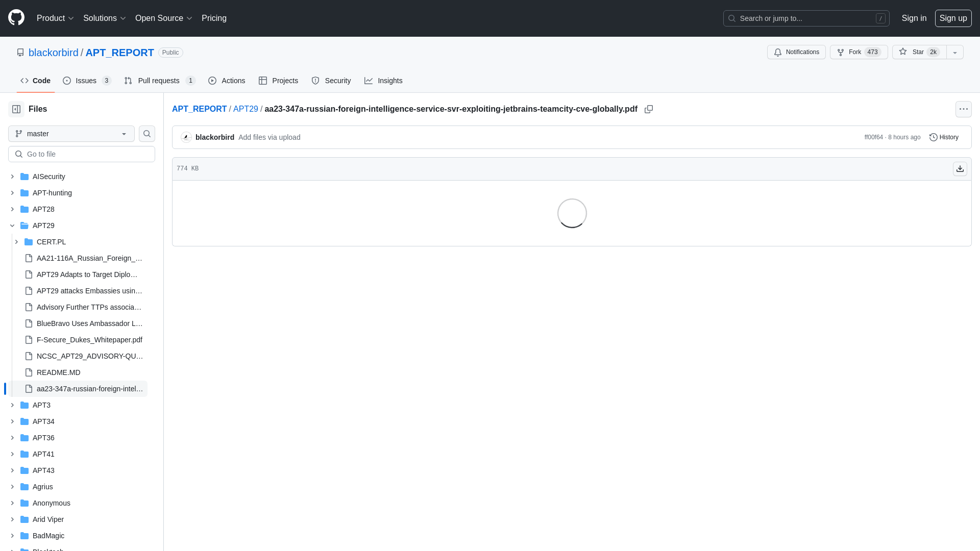Collapse the APT29 folder
Screen dimensions: 980x551
coord(12,226)
